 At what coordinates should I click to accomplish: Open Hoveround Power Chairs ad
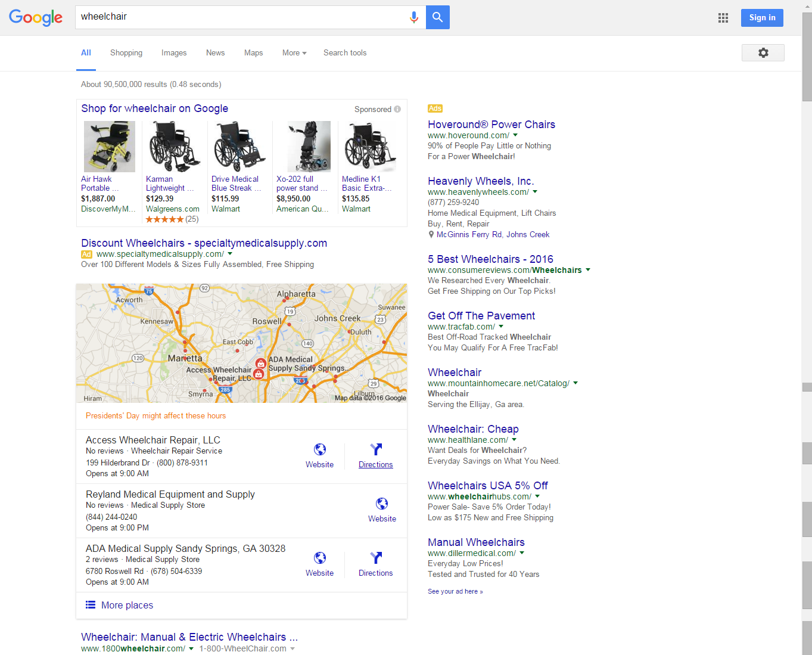point(491,125)
